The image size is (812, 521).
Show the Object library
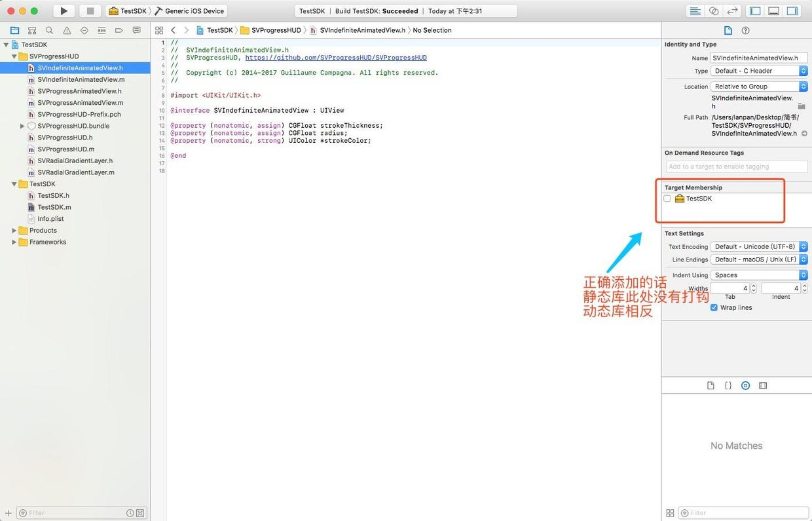(x=745, y=385)
